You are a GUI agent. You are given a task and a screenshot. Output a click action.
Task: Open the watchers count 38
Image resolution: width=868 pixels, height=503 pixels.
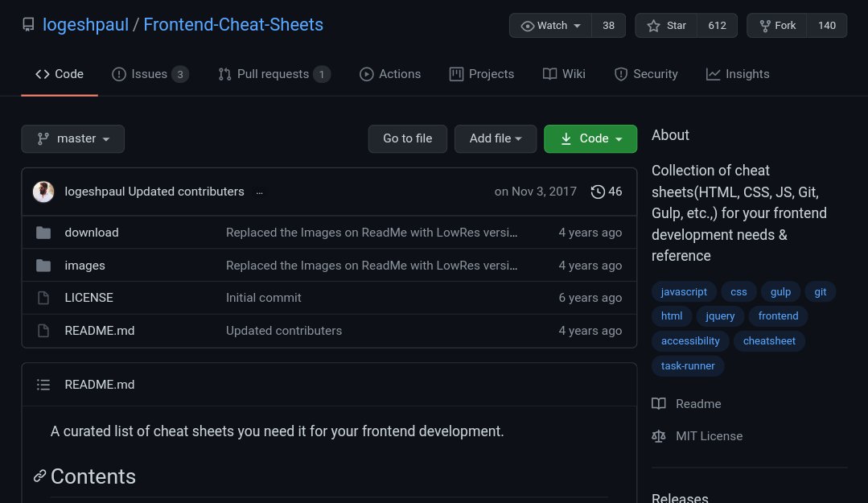tap(608, 26)
